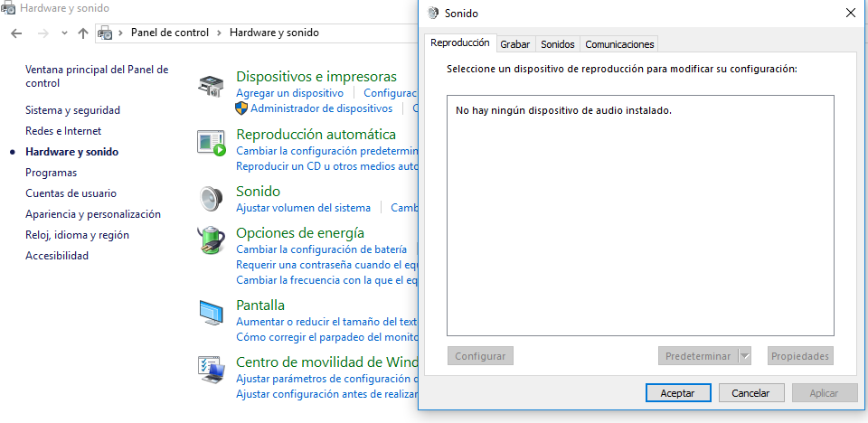The width and height of the screenshot is (868, 423).
Task: Open the Sonido heading link
Action: (258, 192)
